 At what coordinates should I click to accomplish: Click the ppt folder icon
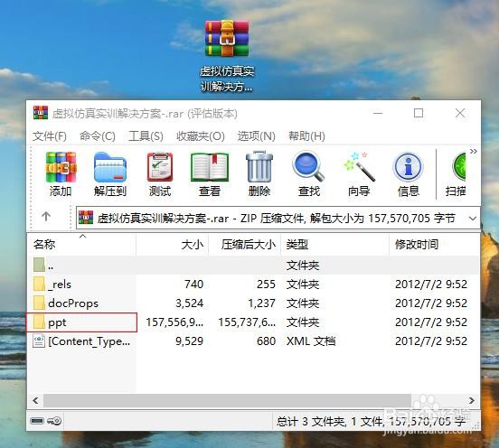pyautogui.click(x=39, y=322)
